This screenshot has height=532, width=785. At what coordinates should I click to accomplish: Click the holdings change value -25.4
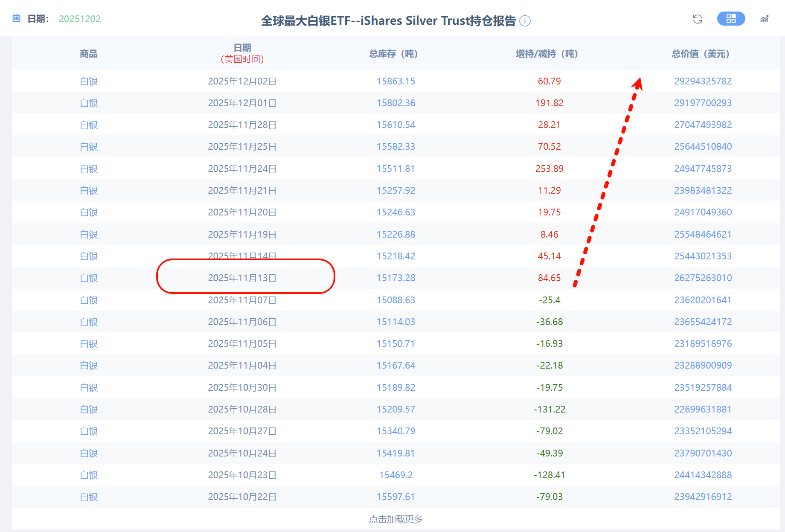(549, 300)
